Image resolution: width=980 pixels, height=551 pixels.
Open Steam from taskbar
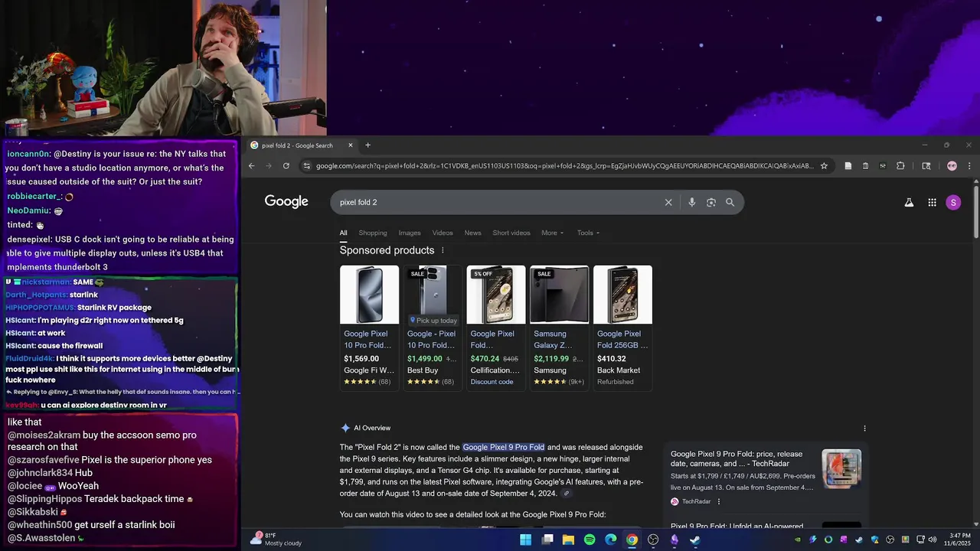[694, 540]
